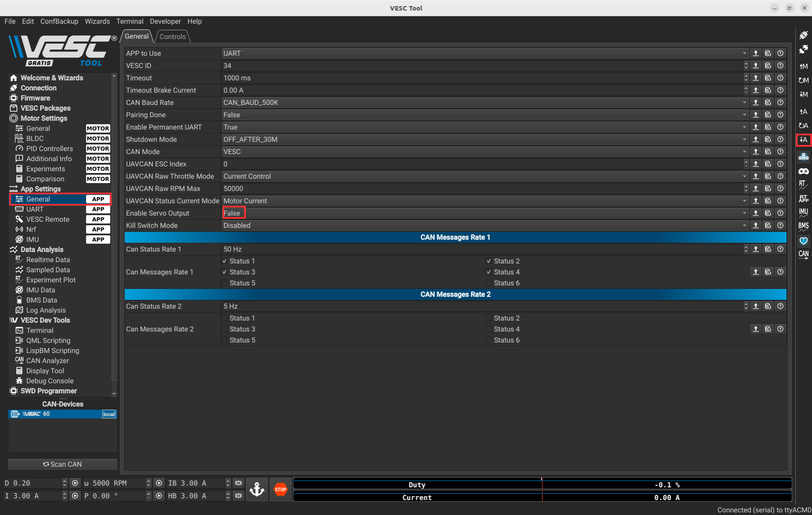Open the ConfBackup menu

tap(59, 21)
